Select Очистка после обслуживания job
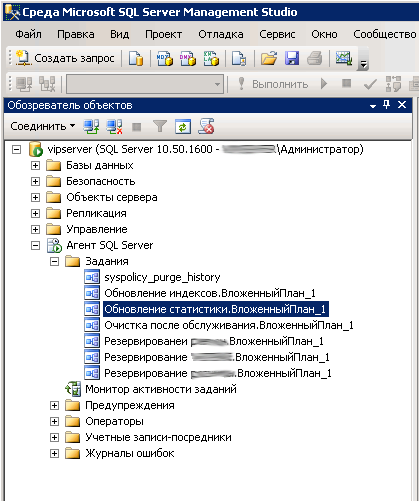 (229, 325)
